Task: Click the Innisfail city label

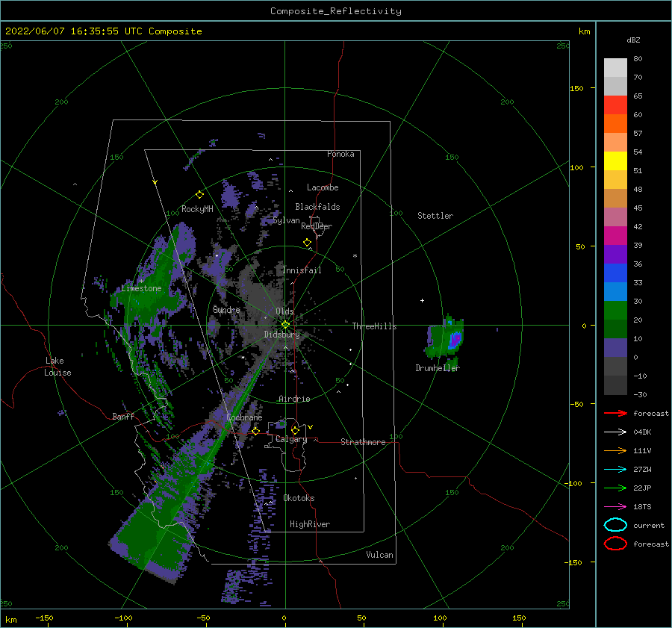Action: [x=302, y=270]
